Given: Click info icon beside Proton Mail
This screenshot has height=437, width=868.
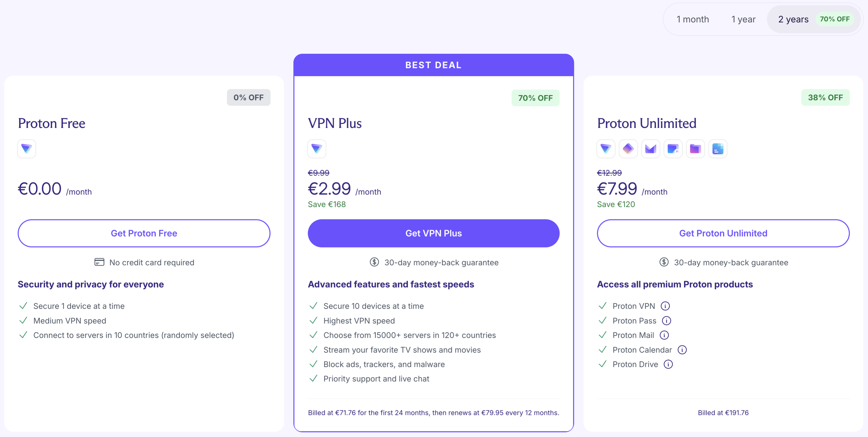Looking at the screenshot, I should (x=664, y=335).
